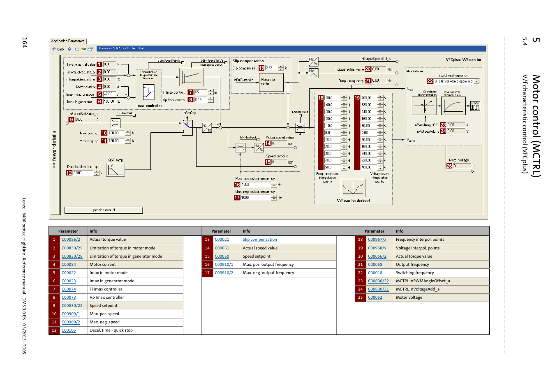Open the C00968/x Voltage interpol. points link

(377, 248)
